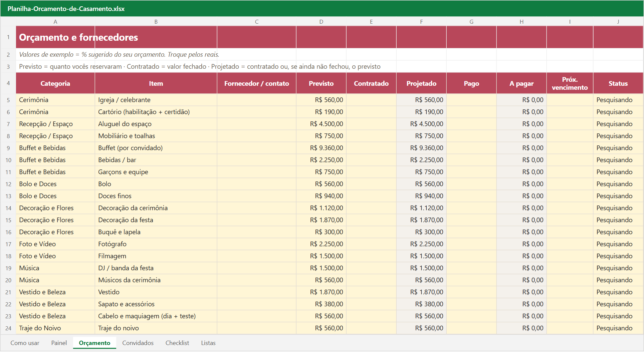Select the Doces finos cell
The width and height of the screenshot is (644, 352).
coord(156,196)
